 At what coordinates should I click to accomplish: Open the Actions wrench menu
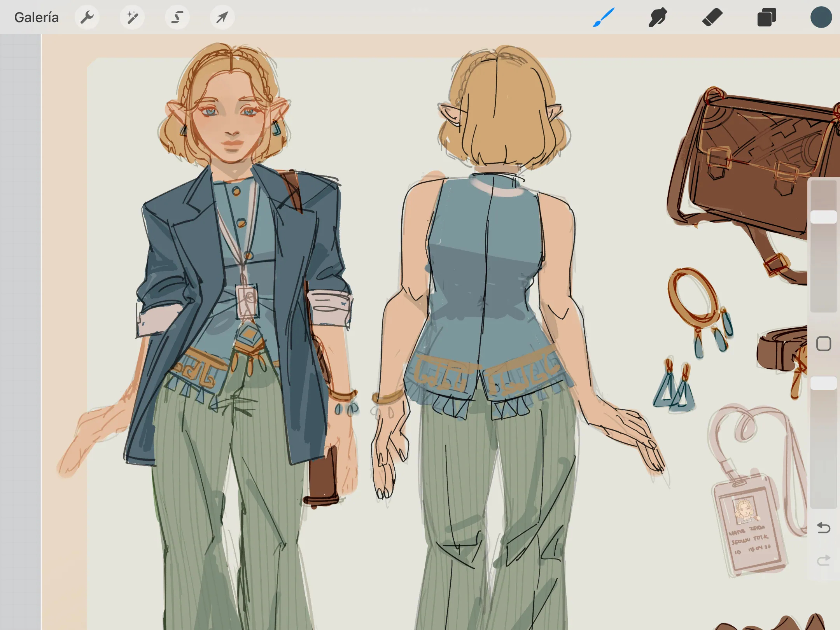click(87, 17)
